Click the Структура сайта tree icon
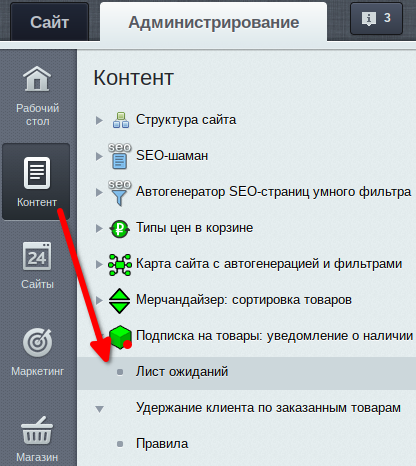 (121, 120)
